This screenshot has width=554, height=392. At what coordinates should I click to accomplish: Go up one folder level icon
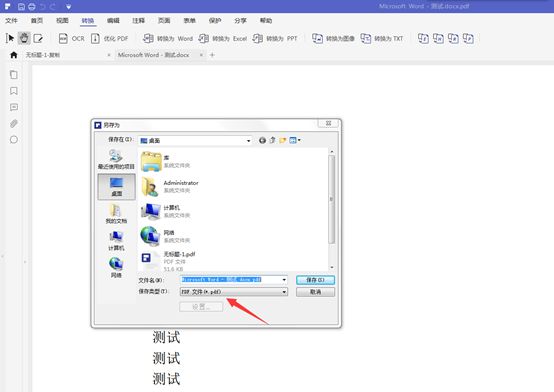point(272,140)
